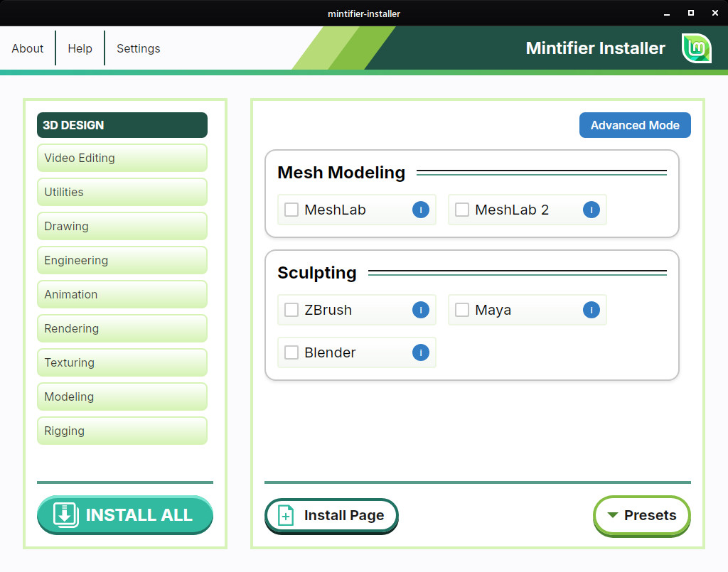Screen dimensions: 728x572
Task: Click the Advanced Mode button
Action: pyautogui.click(x=635, y=125)
